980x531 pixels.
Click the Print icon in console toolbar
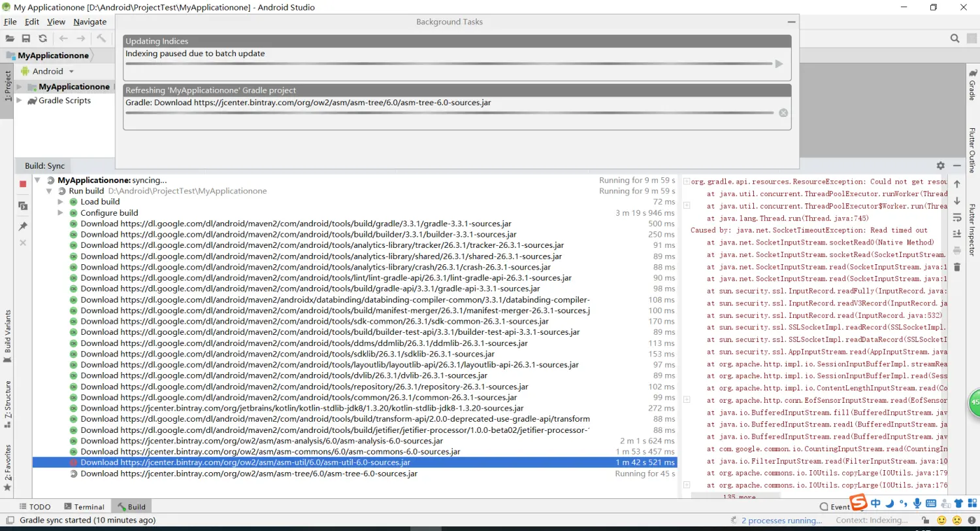pos(957,250)
